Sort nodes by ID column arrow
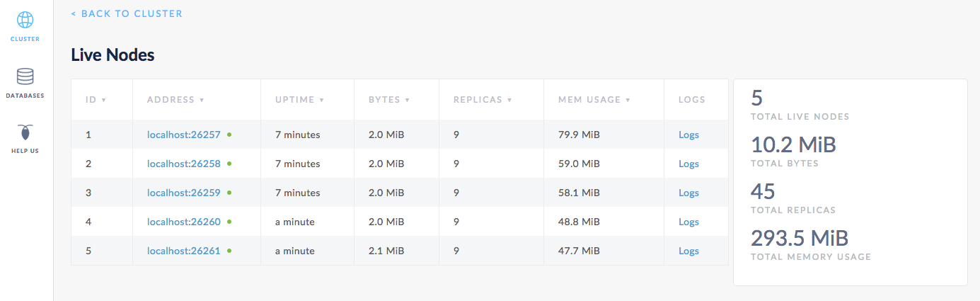This screenshot has height=301, width=980. point(103,100)
